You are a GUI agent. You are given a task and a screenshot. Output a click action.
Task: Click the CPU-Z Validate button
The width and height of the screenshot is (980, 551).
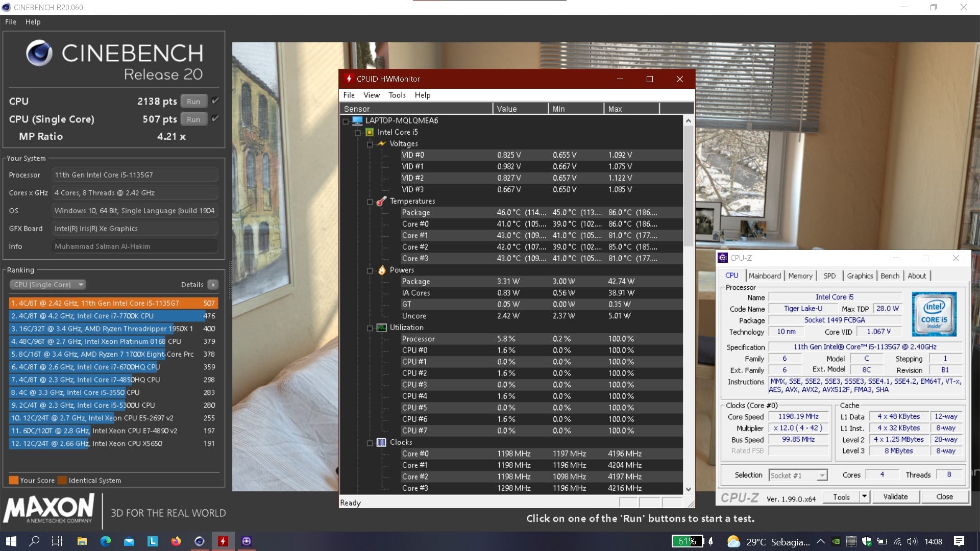point(895,497)
